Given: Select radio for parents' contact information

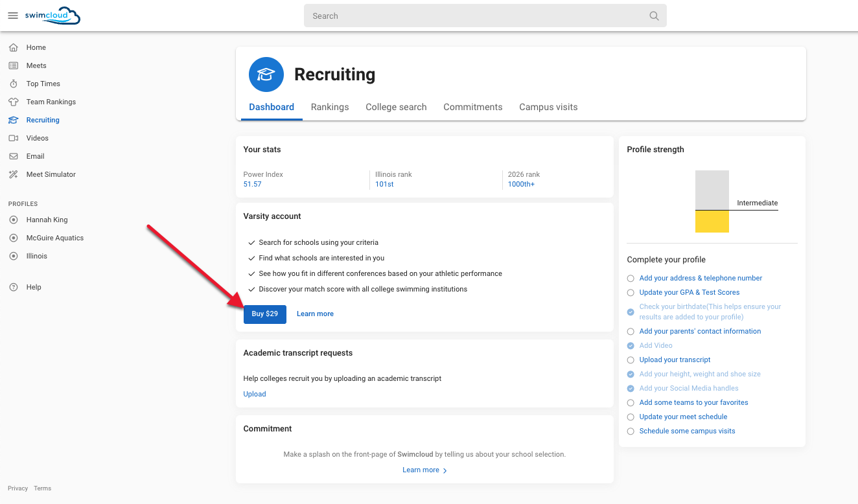Looking at the screenshot, I should click(x=631, y=332).
